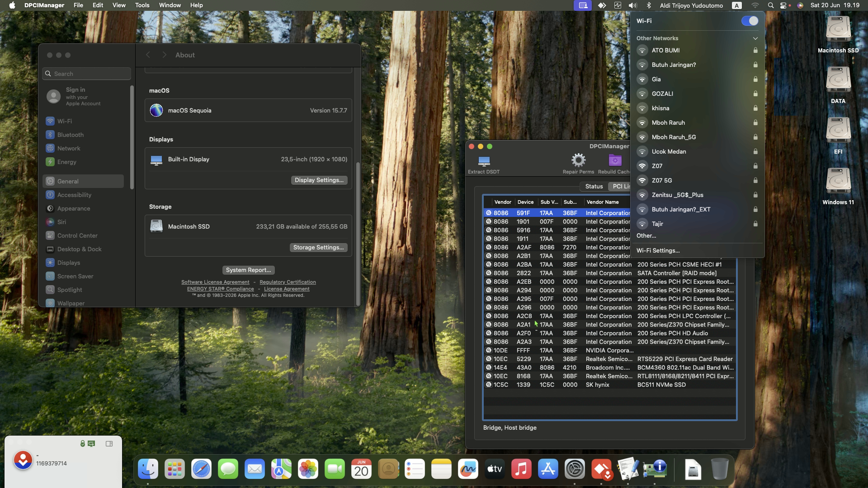Open App Store from the Dock
868x488 pixels.
[x=548, y=469]
